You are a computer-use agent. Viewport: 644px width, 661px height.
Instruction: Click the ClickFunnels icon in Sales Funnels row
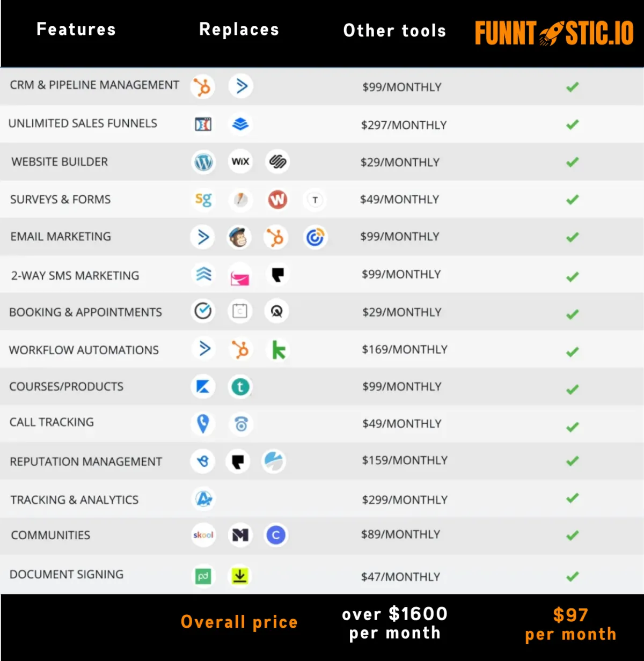click(203, 124)
